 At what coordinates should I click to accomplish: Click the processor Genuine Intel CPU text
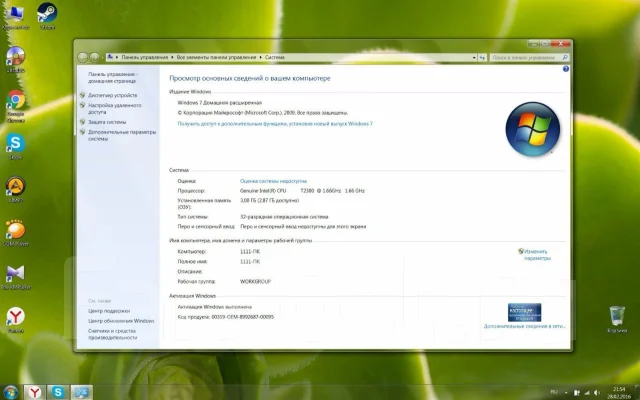302,191
